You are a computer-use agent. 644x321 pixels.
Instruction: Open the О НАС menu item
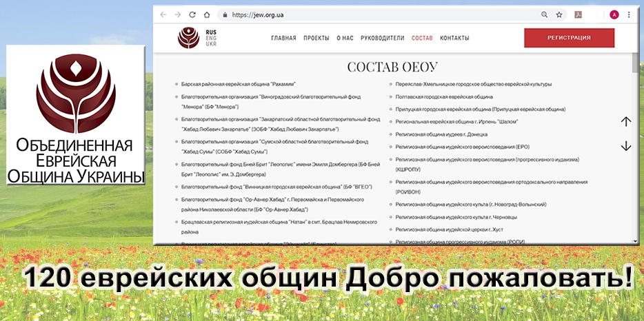coord(345,38)
